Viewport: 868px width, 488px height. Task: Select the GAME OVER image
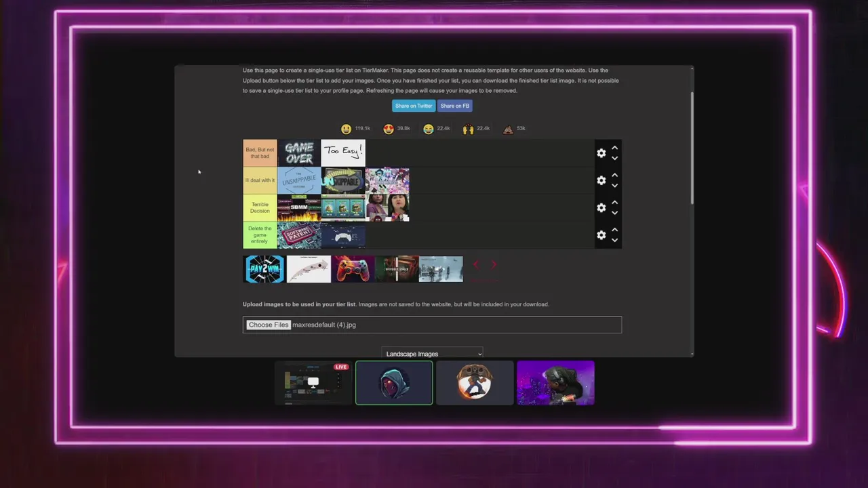(299, 153)
